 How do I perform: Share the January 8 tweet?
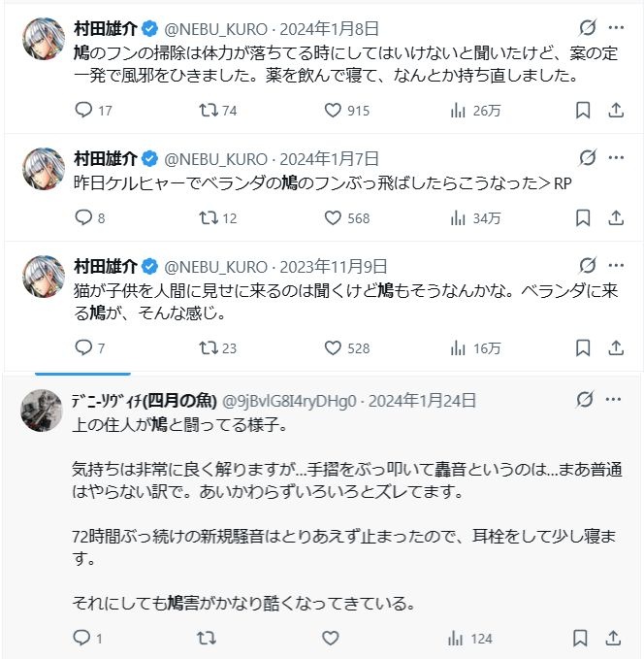(x=616, y=110)
